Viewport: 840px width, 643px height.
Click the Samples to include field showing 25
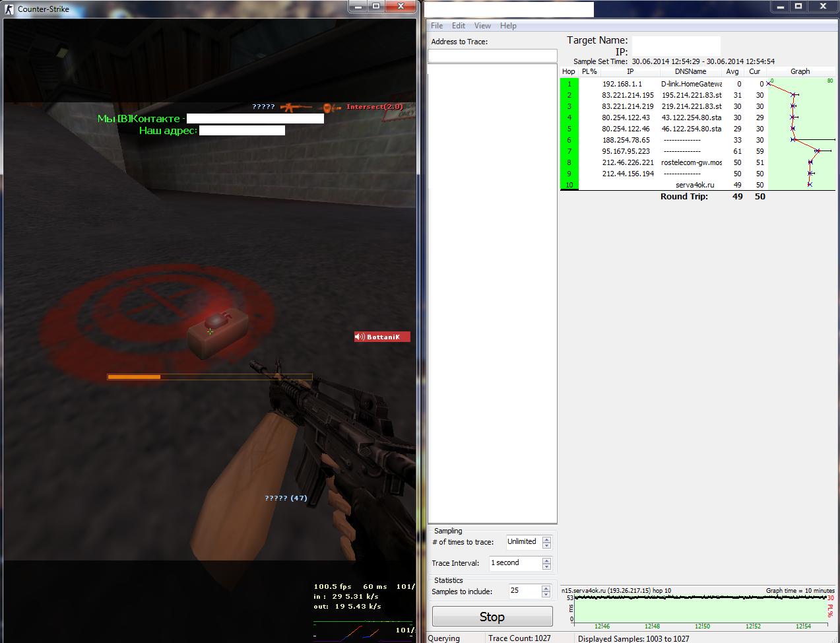[525, 591]
